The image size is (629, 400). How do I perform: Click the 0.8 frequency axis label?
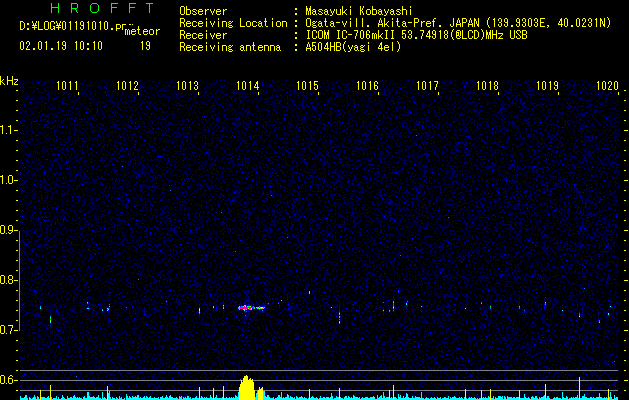point(8,280)
